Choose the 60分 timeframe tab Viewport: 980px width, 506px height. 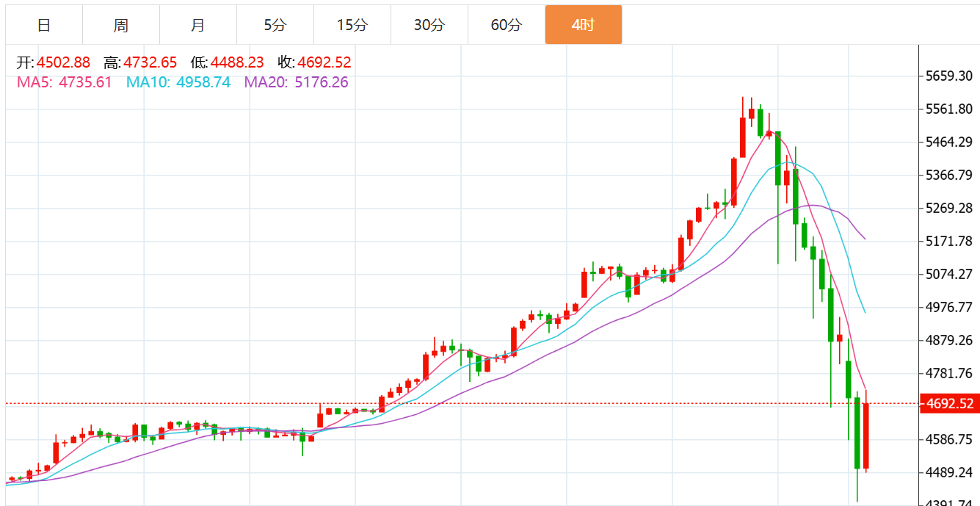pyautogui.click(x=507, y=25)
